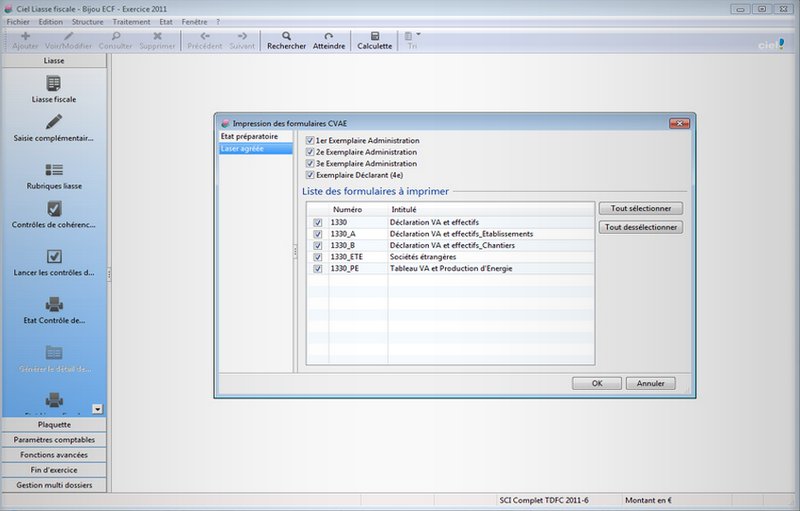Select Laser agréée in list

(x=256, y=148)
